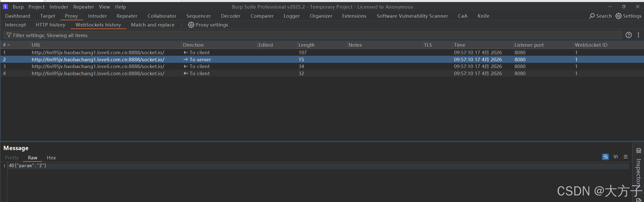Open the Burp menu
Image resolution: width=644 pixels, height=202 pixels.
(18, 7)
